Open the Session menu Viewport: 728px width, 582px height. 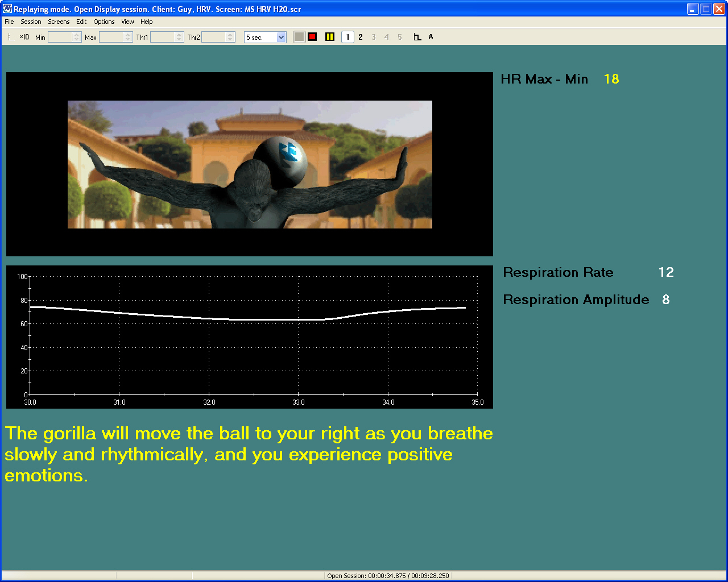31,22
